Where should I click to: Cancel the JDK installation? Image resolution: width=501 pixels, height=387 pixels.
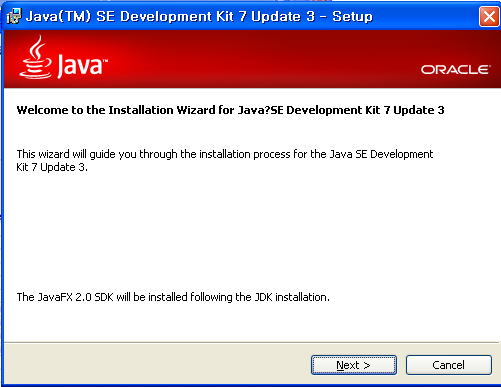[x=449, y=365]
